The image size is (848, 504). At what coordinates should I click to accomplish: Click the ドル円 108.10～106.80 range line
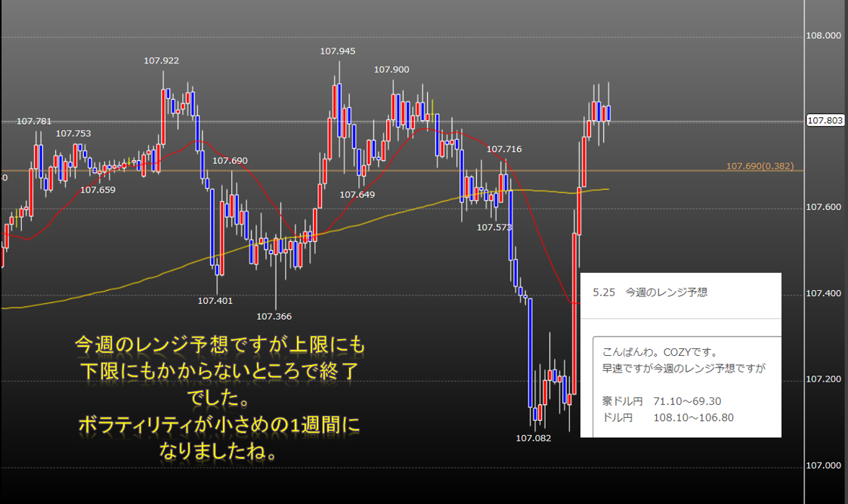point(668,417)
